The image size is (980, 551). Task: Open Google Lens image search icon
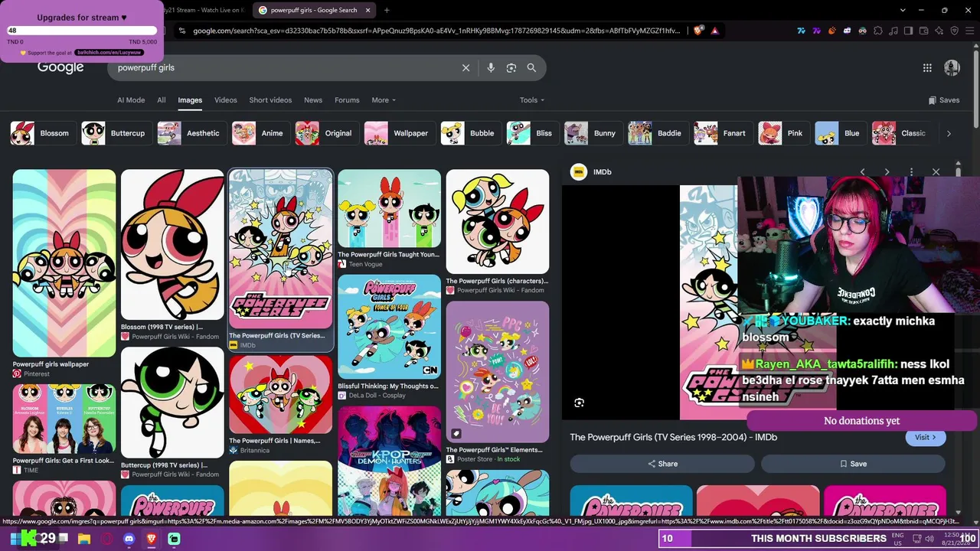click(511, 68)
